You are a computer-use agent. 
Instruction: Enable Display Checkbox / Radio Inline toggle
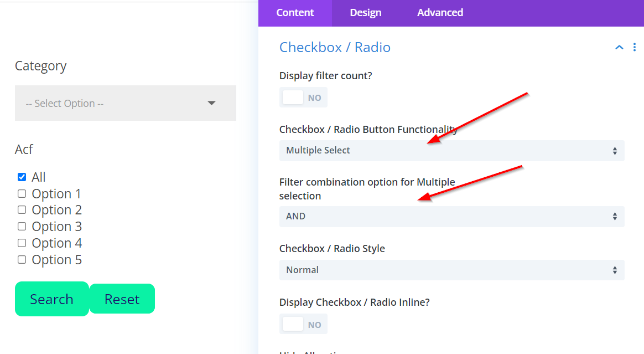click(x=303, y=324)
